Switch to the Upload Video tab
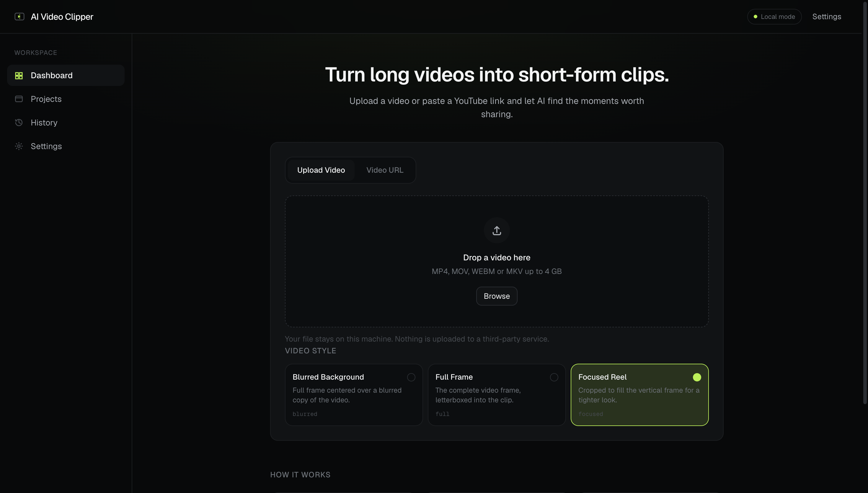Viewport: 868px width, 493px height. point(321,170)
